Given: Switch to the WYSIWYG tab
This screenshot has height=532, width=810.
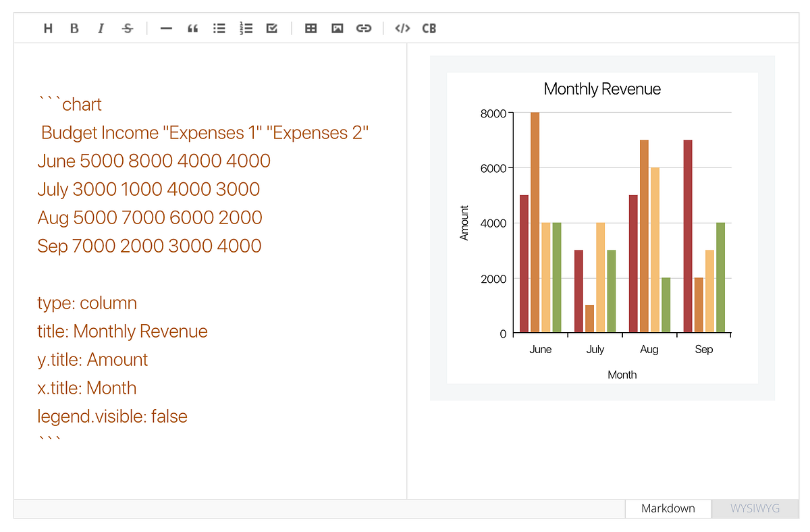Looking at the screenshot, I should [755, 508].
